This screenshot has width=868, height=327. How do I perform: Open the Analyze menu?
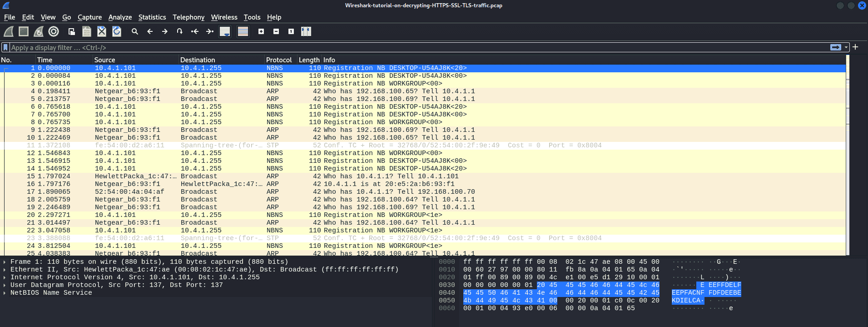[x=120, y=17]
